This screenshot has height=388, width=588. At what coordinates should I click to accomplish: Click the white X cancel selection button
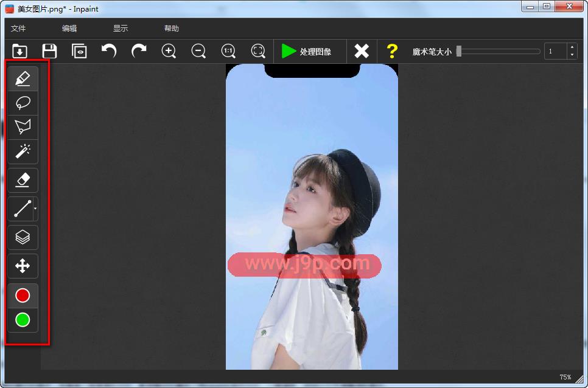point(362,51)
